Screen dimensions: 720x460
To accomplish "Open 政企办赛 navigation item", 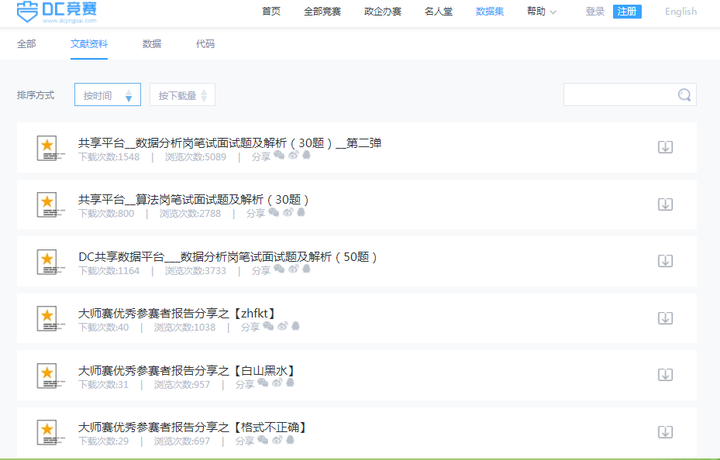I will [x=383, y=11].
